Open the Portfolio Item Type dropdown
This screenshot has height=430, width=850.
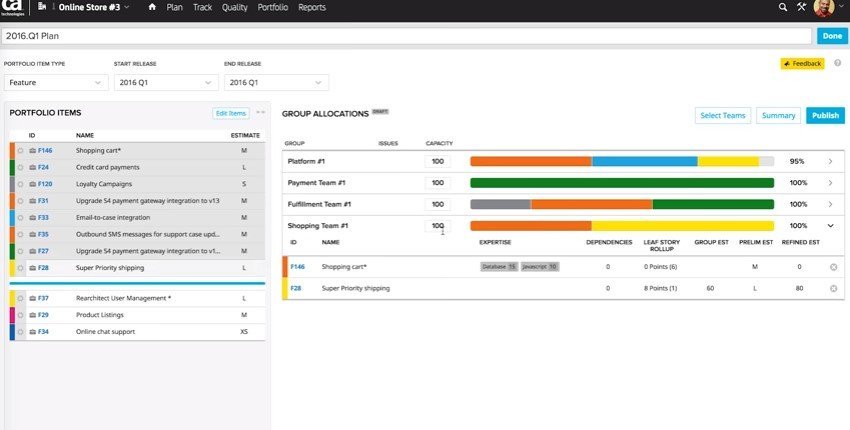click(x=56, y=82)
